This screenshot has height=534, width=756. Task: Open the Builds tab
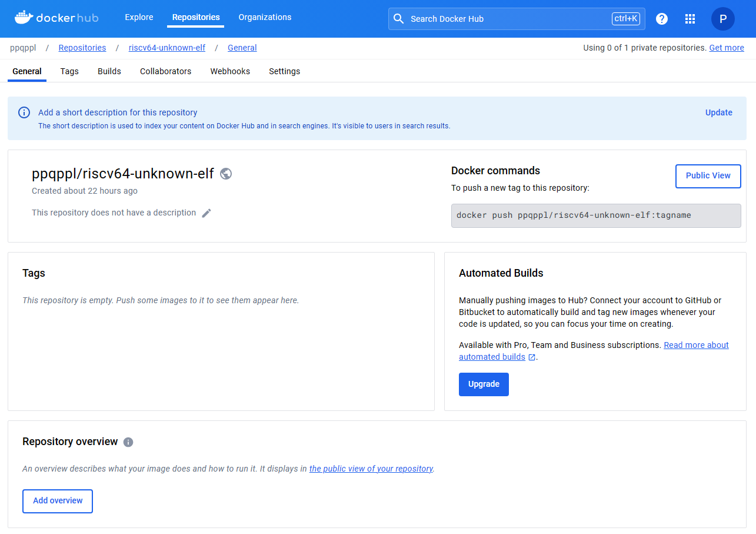coord(109,71)
